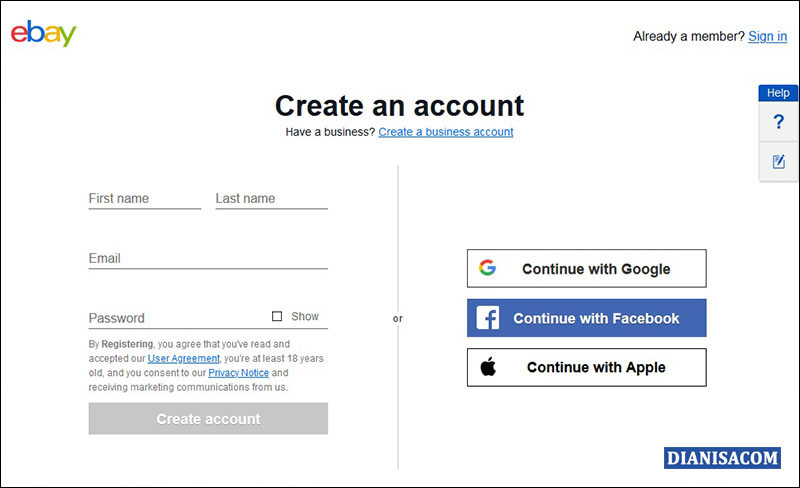Open Create a business account link

pos(446,132)
